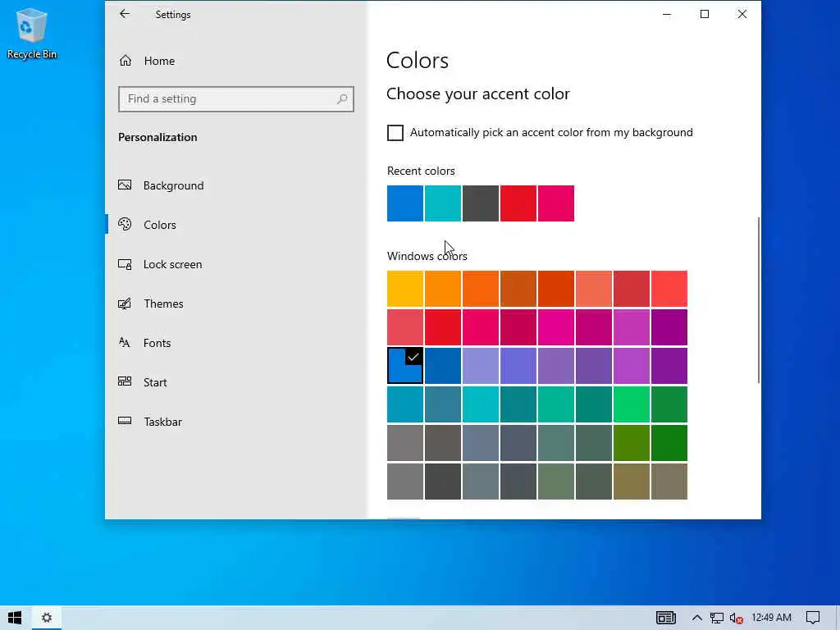Select the teal recent color swatch
Image resolution: width=840 pixels, height=630 pixels.
(442, 203)
